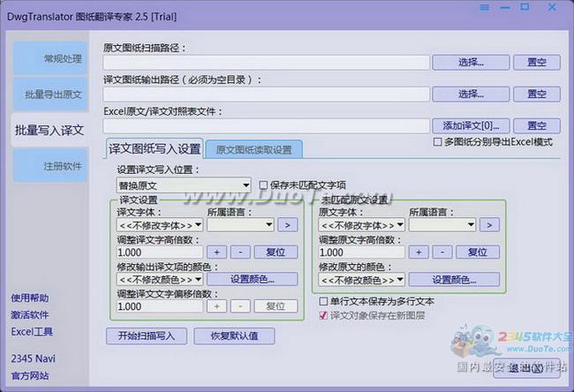The height and width of the screenshot is (392, 574).
Task: Click the 原文图纸扫描路径 input field
Action: tap(266, 63)
